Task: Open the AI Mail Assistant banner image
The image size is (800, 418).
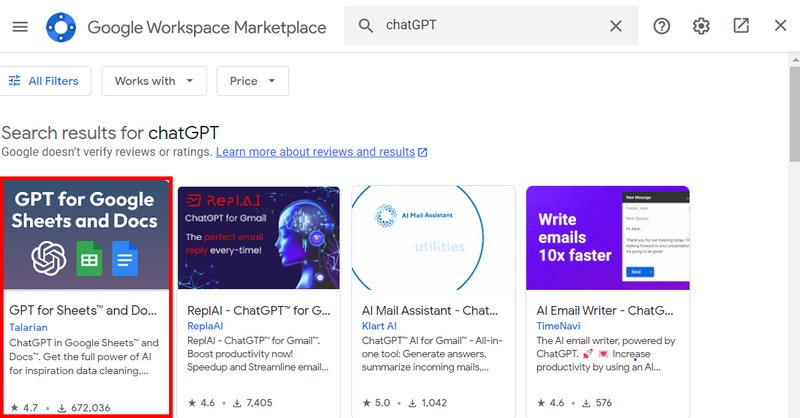Action: (x=433, y=238)
